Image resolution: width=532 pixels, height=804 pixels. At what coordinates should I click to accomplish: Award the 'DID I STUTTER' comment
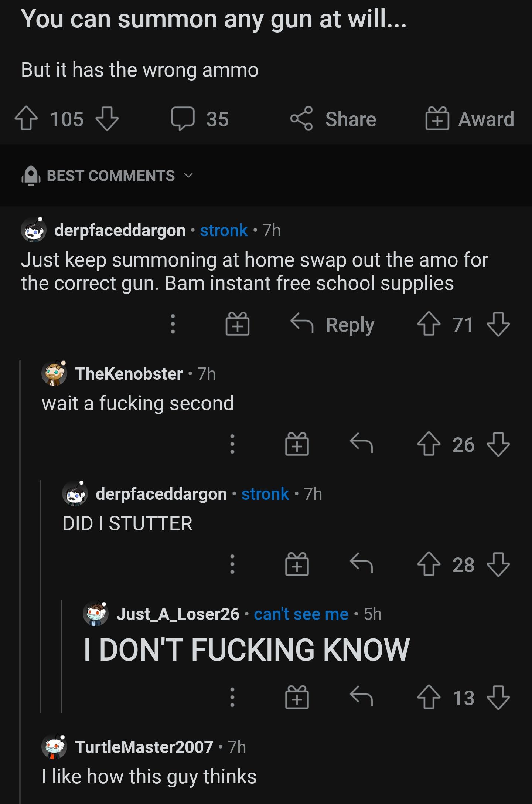tap(297, 564)
